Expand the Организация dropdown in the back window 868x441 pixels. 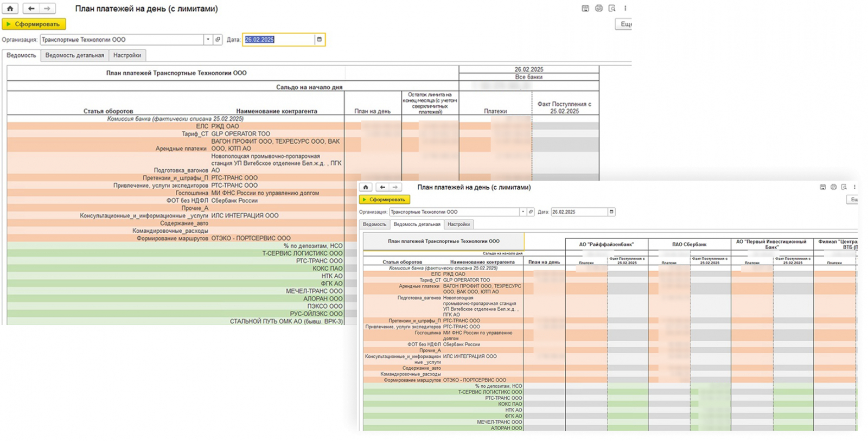tap(207, 40)
